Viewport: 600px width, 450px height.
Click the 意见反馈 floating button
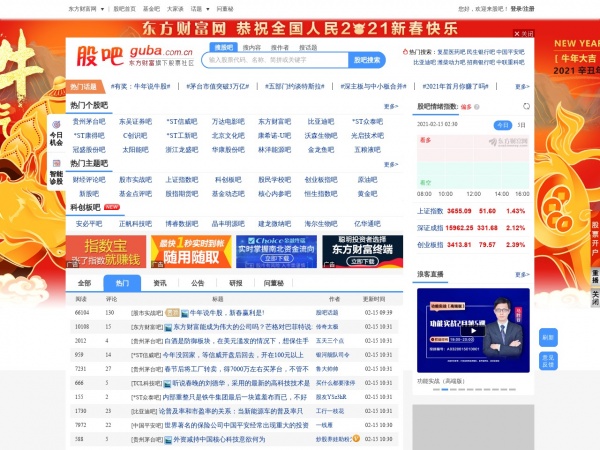[548, 361]
